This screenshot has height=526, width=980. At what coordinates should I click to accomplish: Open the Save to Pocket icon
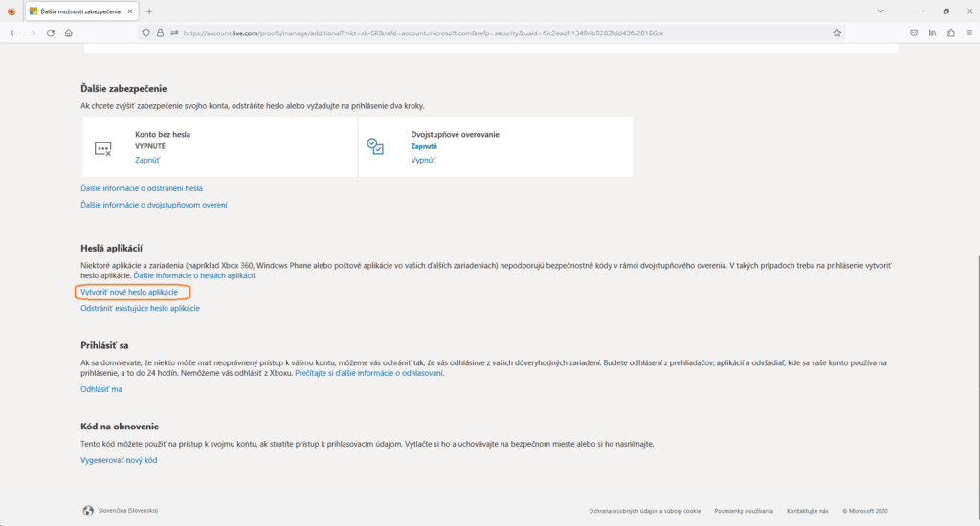point(914,33)
